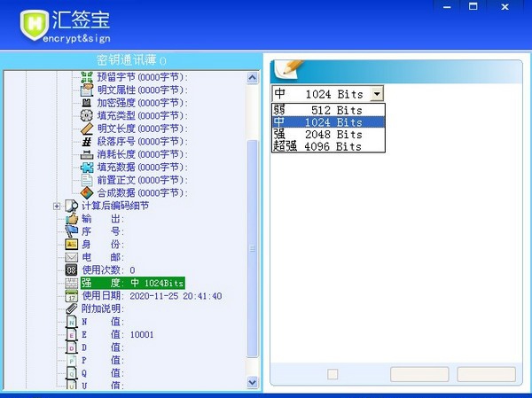Click the 填充类型 gear icon

(x=87, y=116)
